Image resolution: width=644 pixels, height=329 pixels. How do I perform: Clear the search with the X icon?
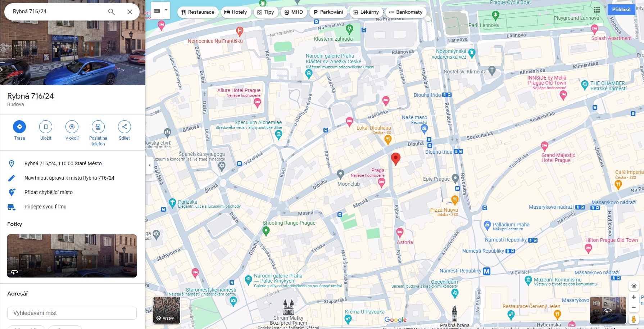click(130, 12)
